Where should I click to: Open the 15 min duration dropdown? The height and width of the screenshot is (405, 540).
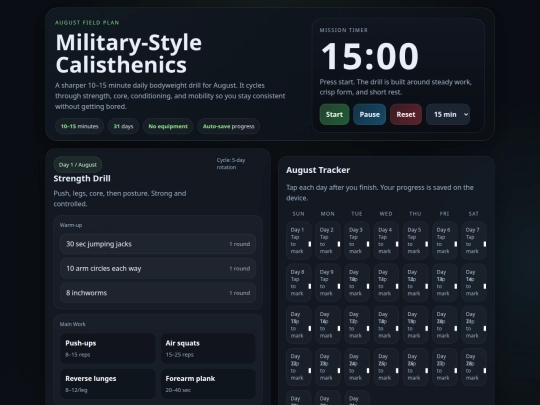click(x=448, y=114)
